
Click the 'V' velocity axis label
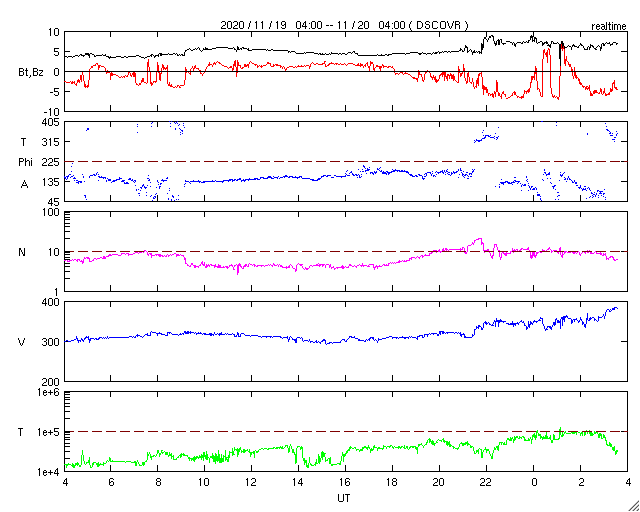tap(22, 342)
